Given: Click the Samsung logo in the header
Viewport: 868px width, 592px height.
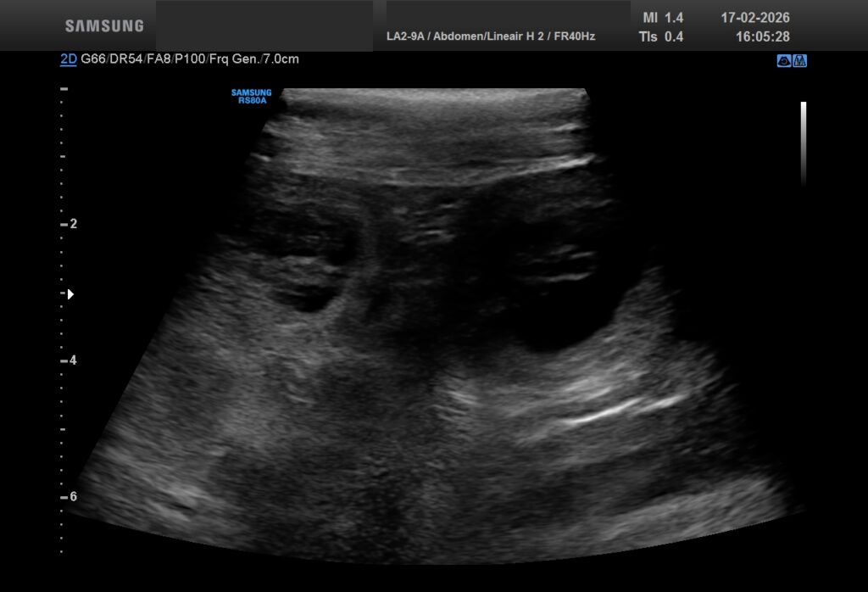Looking at the screenshot, I should tap(104, 25).
